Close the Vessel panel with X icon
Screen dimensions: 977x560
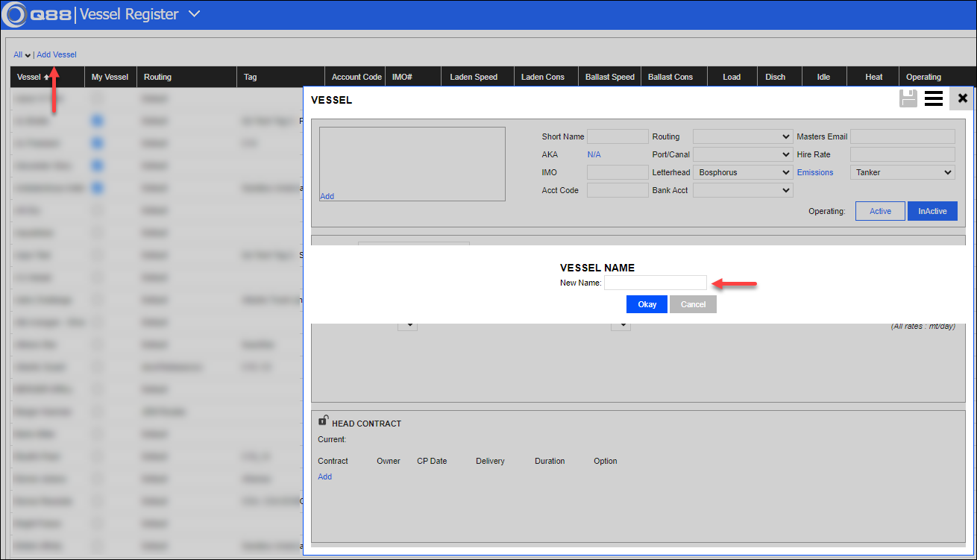click(962, 98)
